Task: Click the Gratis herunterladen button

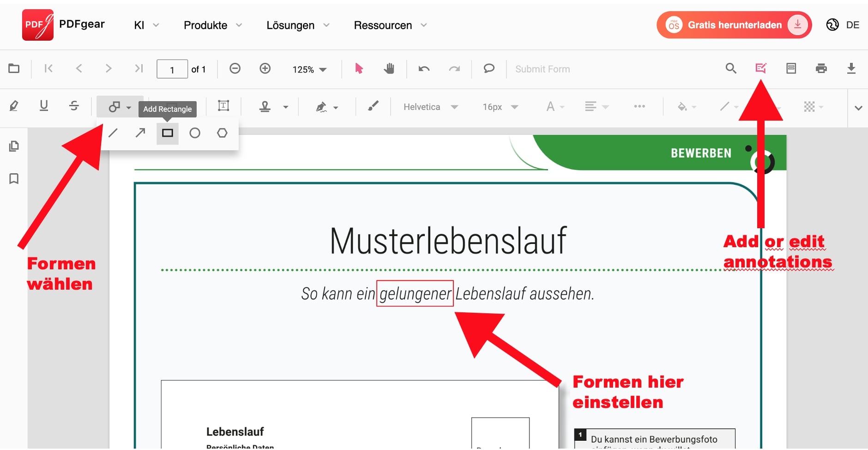Action: (734, 25)
